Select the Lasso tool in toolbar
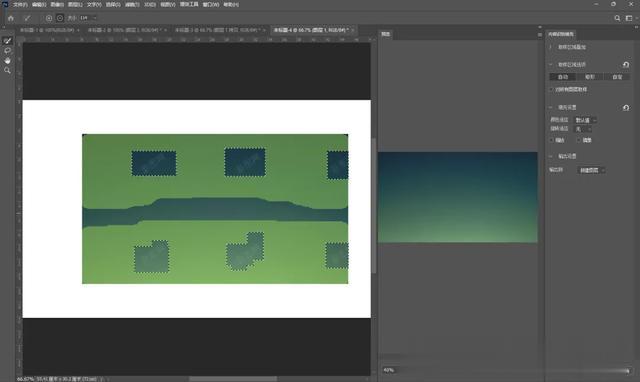 tap(7, 51)
